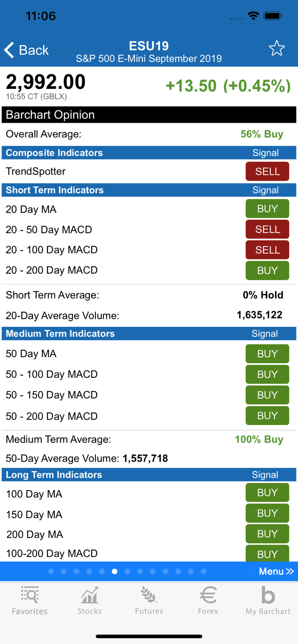Select the Long Term Indicators header
Image resolution: width=298 pixels, height=644 pixels.
click(54, 475)
